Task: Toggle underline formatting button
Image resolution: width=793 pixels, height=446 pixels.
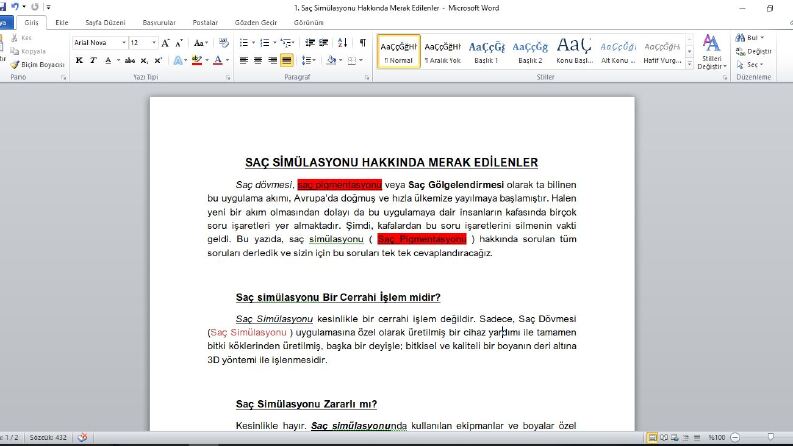Action: (108, 60)
